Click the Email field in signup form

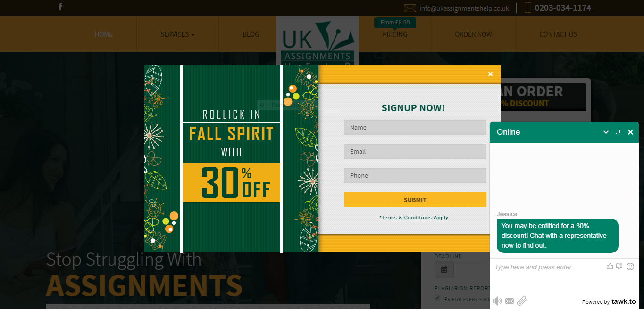click(x=415, y=151)
